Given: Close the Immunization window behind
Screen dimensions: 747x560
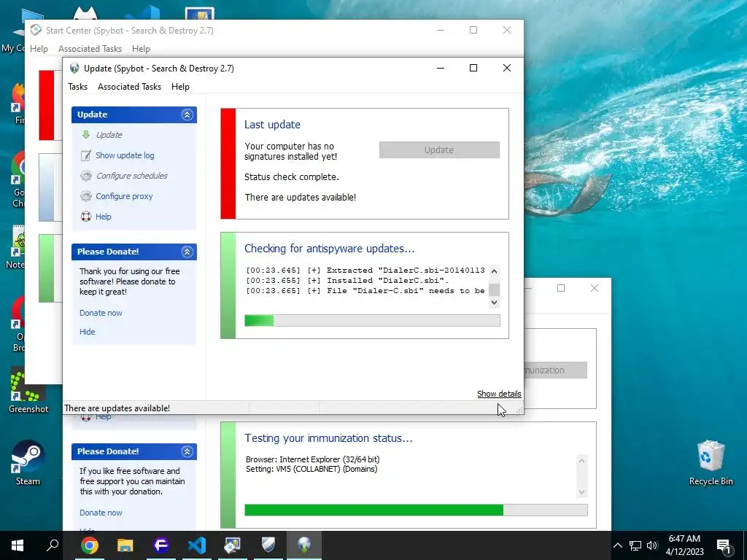Looking at the screenshot, I should (x=594, y=288).
